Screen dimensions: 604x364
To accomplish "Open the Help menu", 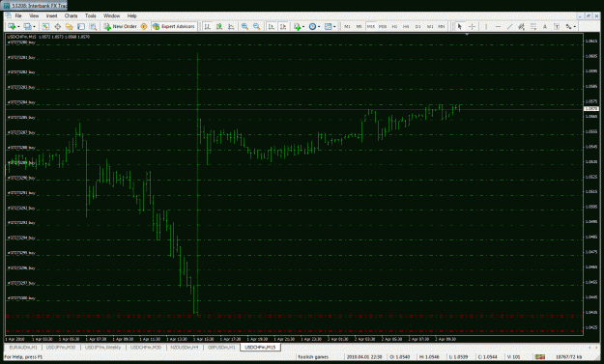I will pyautogui.click(x=131, y=15).
